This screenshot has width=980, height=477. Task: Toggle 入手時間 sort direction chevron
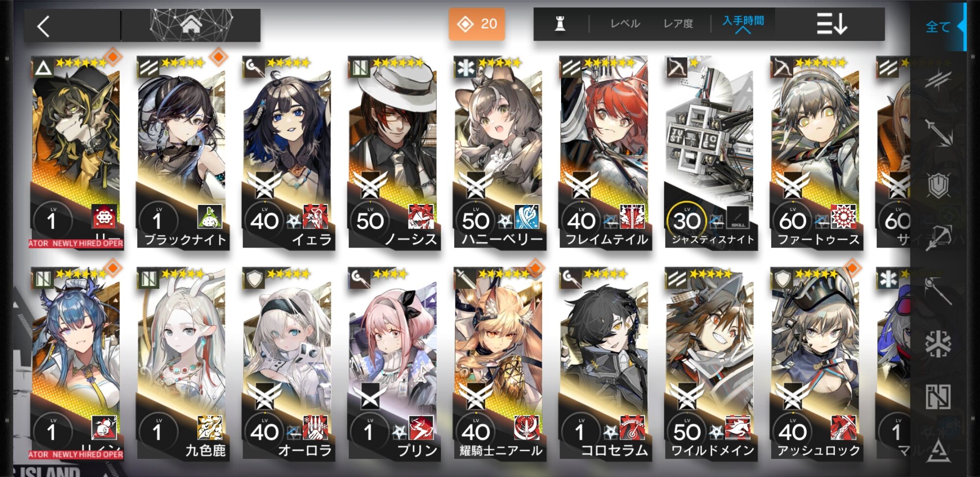point(743,31)
